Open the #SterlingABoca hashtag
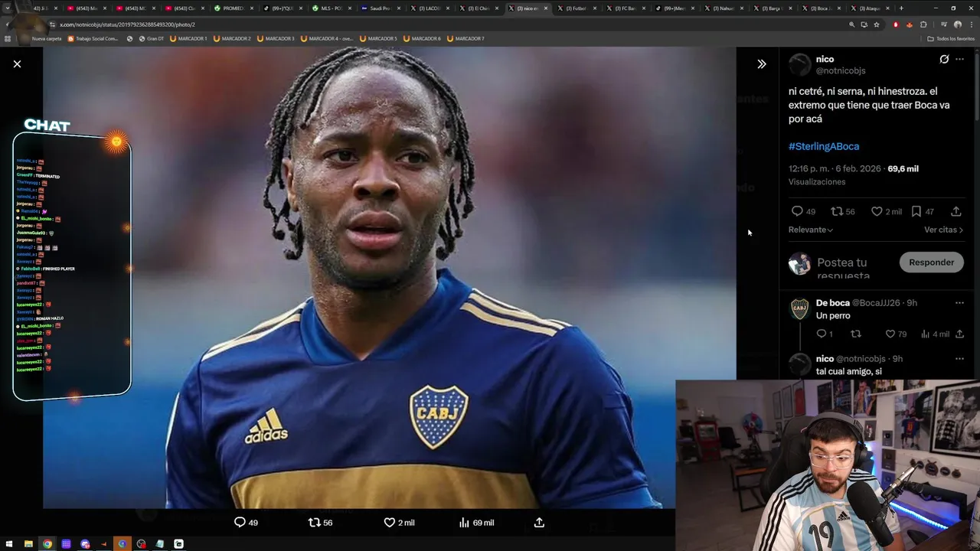This screenshot has width=980, height=551. (824, 146)
